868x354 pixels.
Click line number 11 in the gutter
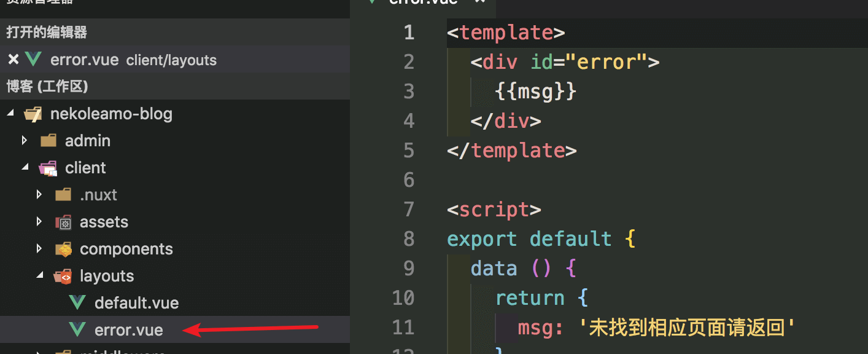click(x=403, y=327)
